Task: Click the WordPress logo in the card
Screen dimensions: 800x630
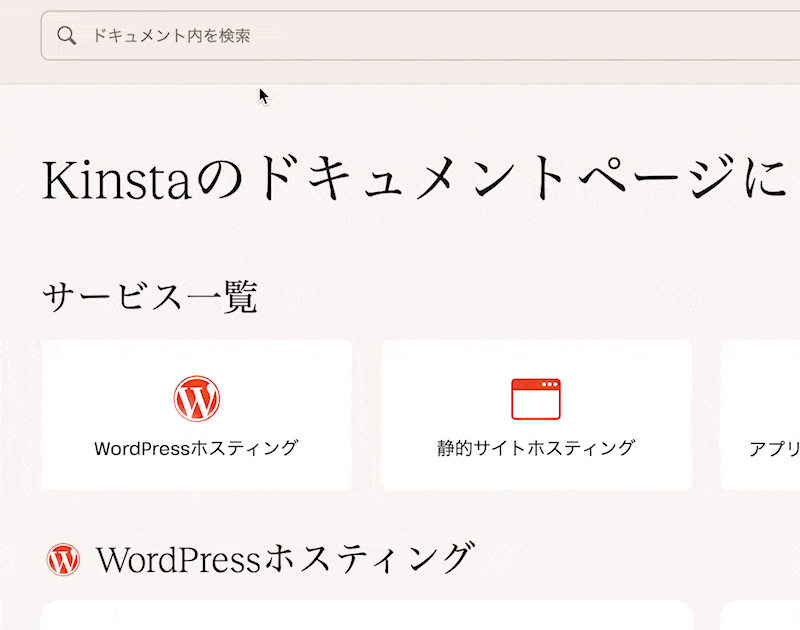Action: 197,398
